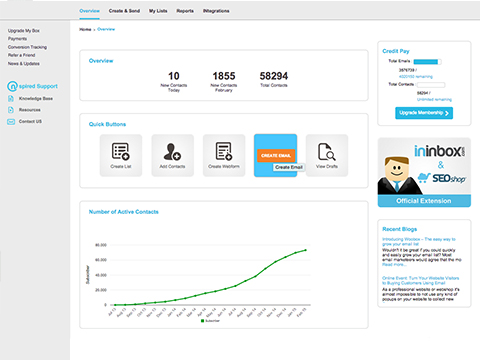This screenshot has width=480, height=360.
Task: Click the Create List icon
Action: pos(121,151)
